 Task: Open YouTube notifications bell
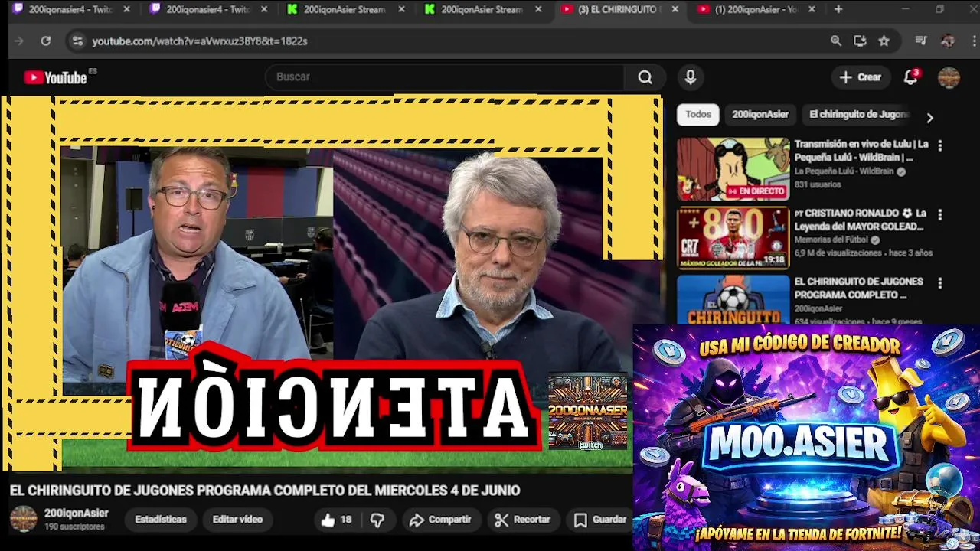point(911,77)
